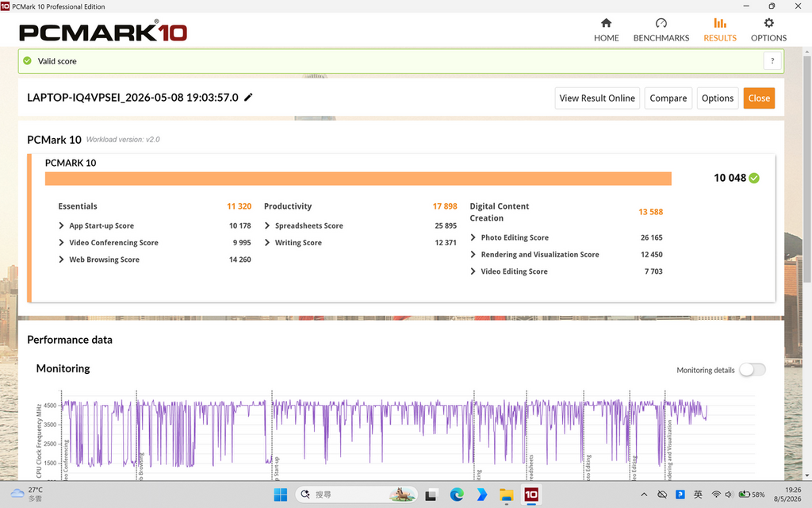Image resolution: width=812 pixels, height=508 pixels.
Task: Click App Start-up score value 10 178
Action: point(239,225)
